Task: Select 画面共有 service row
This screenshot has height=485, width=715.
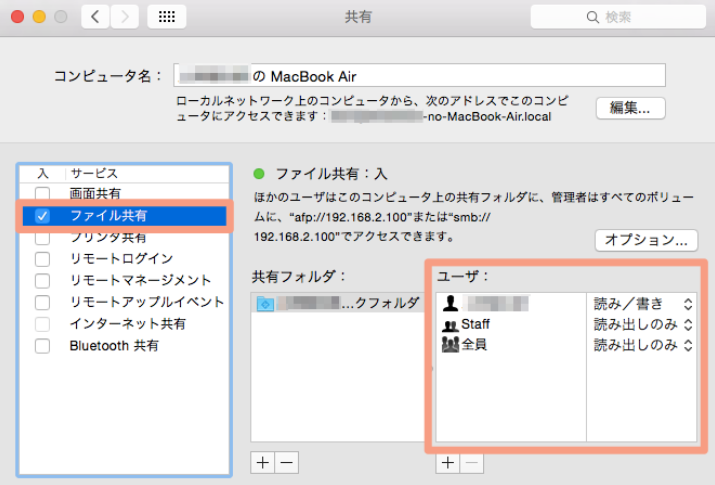Action: [x=124, y=193]
